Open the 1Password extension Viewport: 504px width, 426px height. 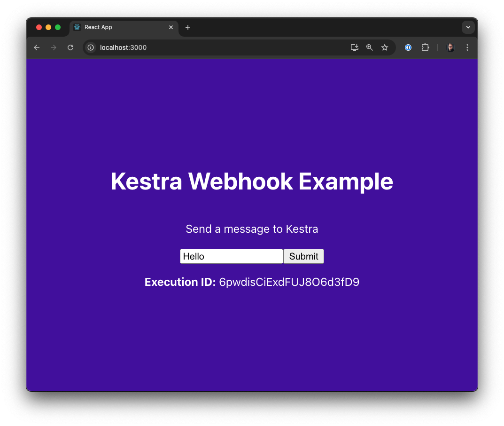coord(408,47)
